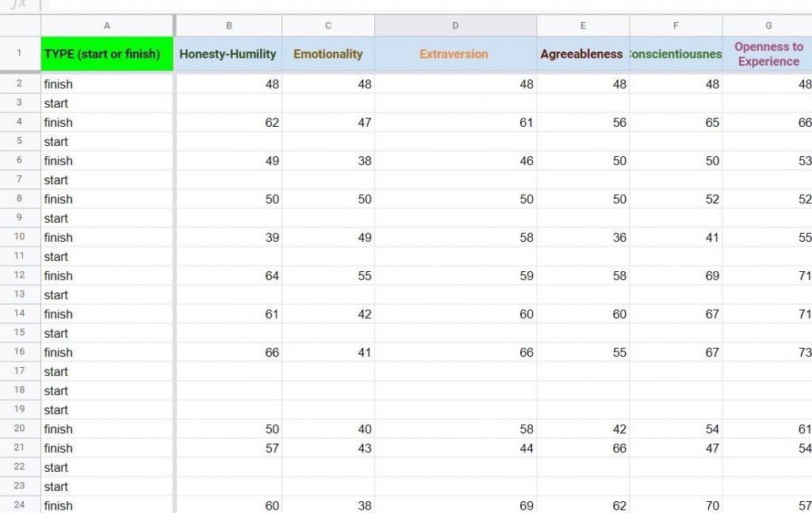Click Extraversion value 44 in row 21
The width and height of the screenshot is (812, 513).
tap(455, 448)
